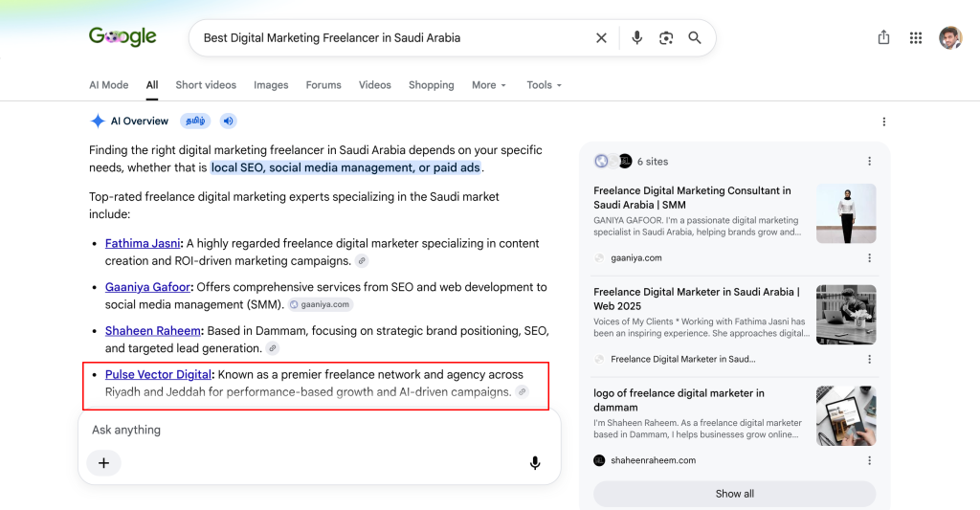980x510 pixels.
Task: Expand the More search filters dropdown
Action: click(489, 85)
